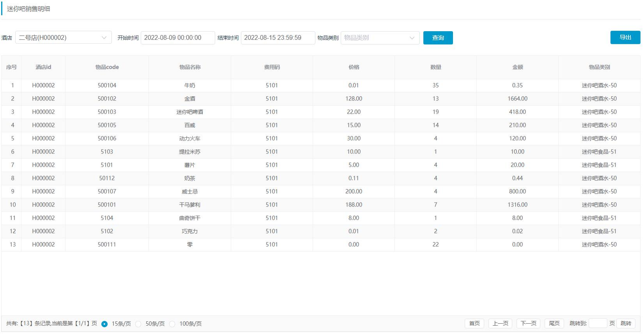Click 下一页 next page button
The width and height of the screenshot is (644, 335).
coord(528,324)
